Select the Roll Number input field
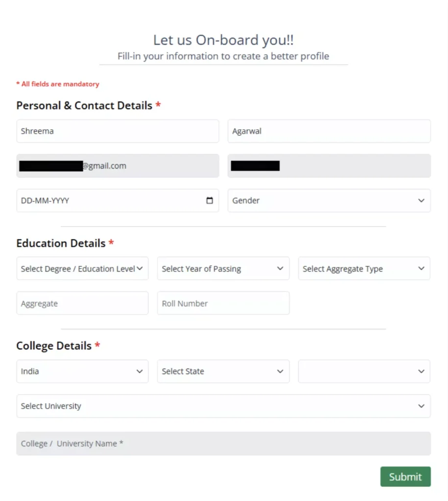Viewport: 448px width, 501px height. 223,303
